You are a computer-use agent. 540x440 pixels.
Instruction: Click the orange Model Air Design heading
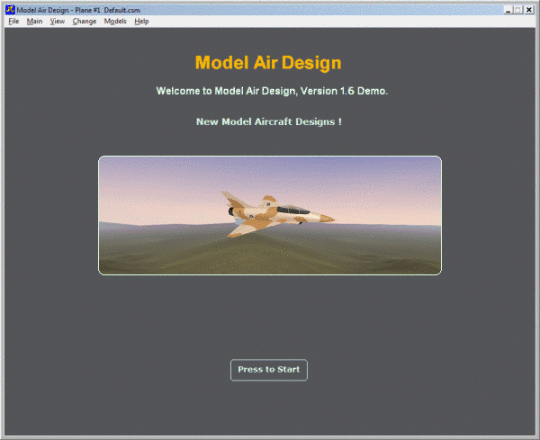tap(268, 63)
